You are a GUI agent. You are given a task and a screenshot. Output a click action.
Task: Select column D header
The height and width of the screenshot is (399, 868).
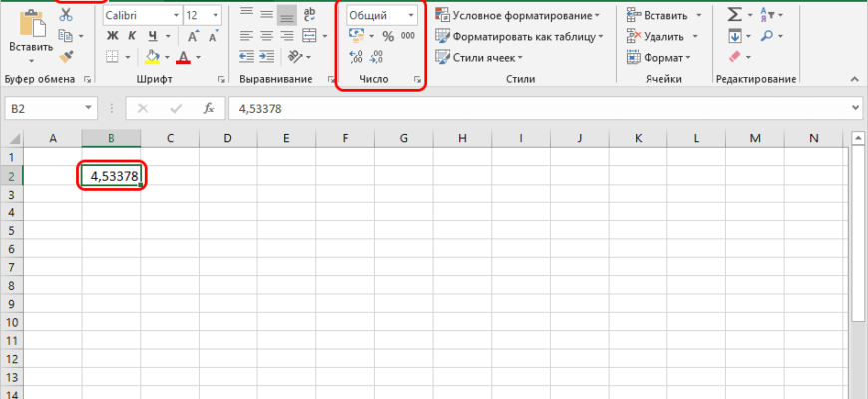(227, 139)
